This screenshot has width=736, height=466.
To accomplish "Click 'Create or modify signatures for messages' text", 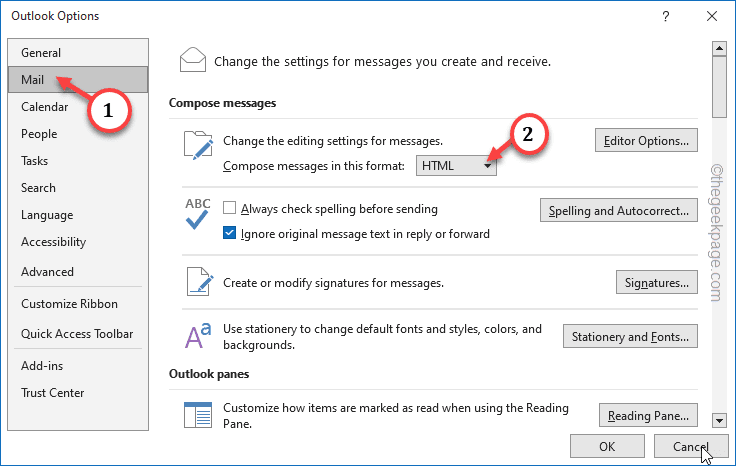I will [333, 283].
